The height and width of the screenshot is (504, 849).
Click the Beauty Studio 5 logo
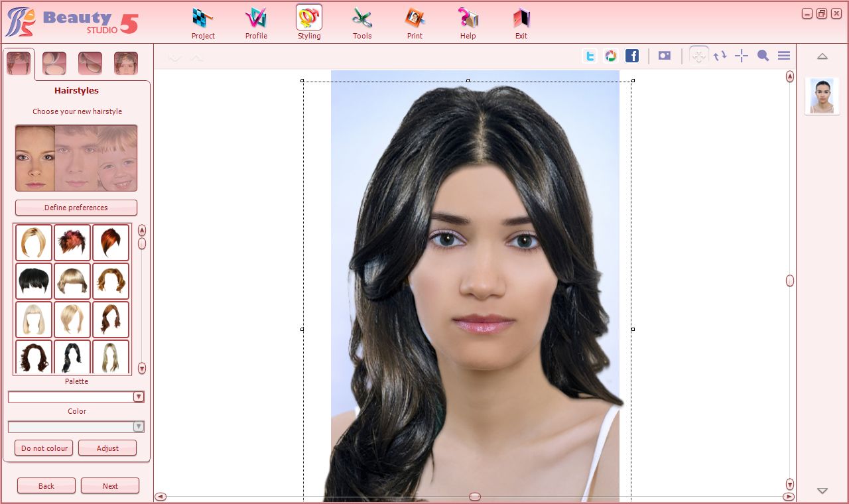[x=72, y=23]
